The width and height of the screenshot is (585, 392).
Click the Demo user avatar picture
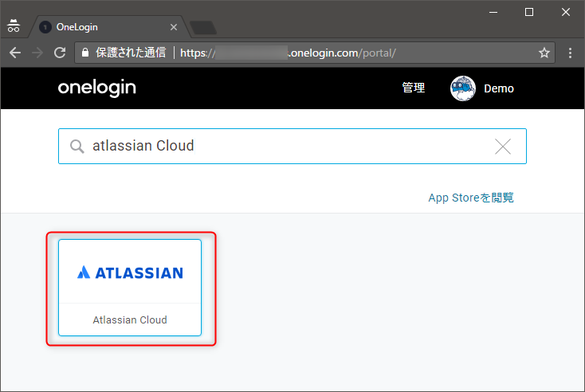[462, 88]
